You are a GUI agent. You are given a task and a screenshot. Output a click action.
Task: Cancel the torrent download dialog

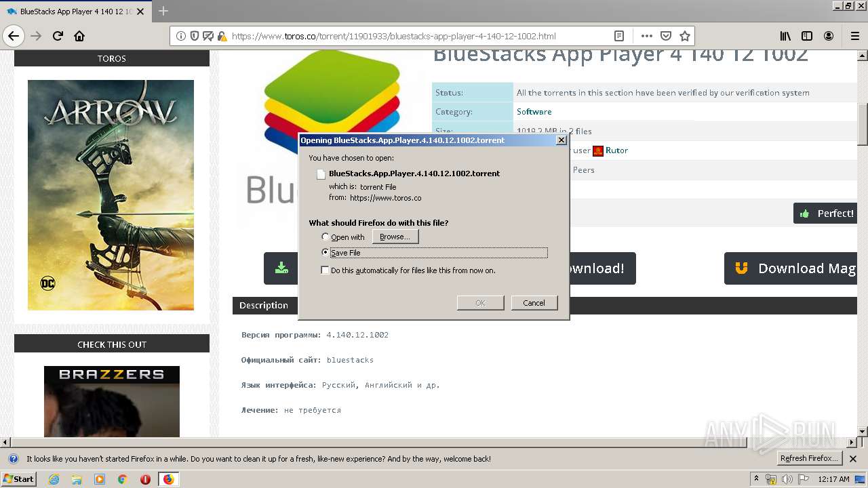tap(534, 303)
